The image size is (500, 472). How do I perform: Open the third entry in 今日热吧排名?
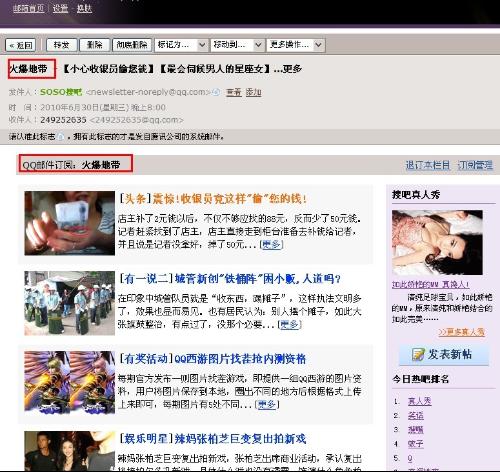point(416,430)
